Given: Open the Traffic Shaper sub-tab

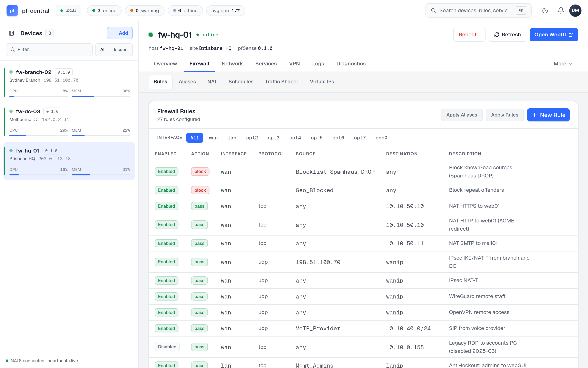Looking at the screenshot, I should point(281,82).
